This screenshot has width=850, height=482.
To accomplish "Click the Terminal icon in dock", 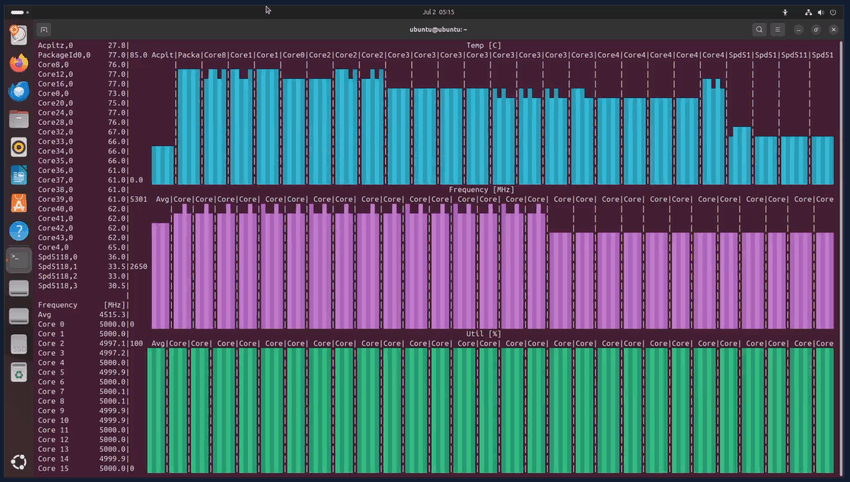I will coord(18,260).
